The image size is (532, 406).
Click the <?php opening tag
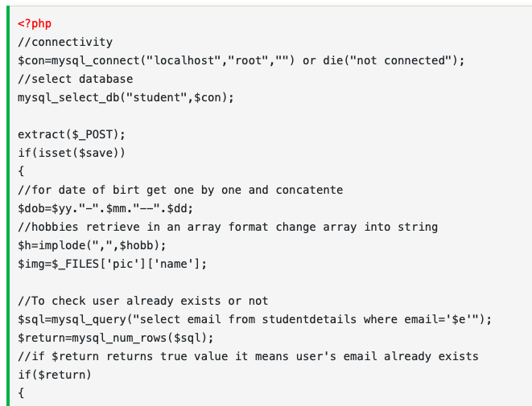click(x=34, y=23)
